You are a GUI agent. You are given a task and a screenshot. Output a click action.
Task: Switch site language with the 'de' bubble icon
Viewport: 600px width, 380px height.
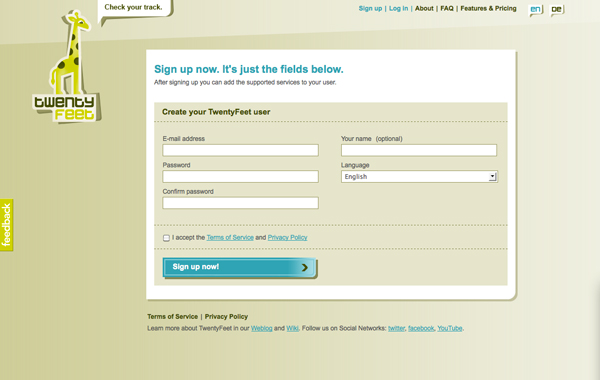tap(556, 10)
